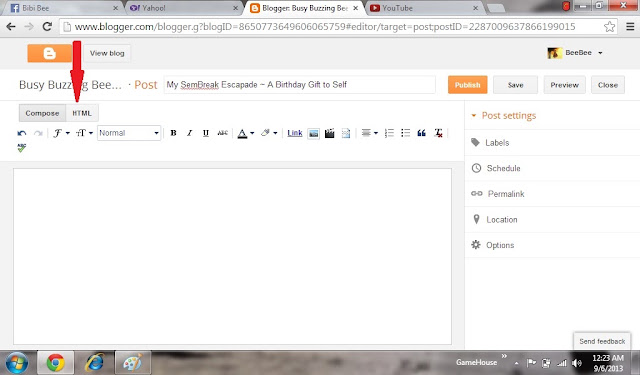Open Paint from the taskbar

[x=133, y=362]
